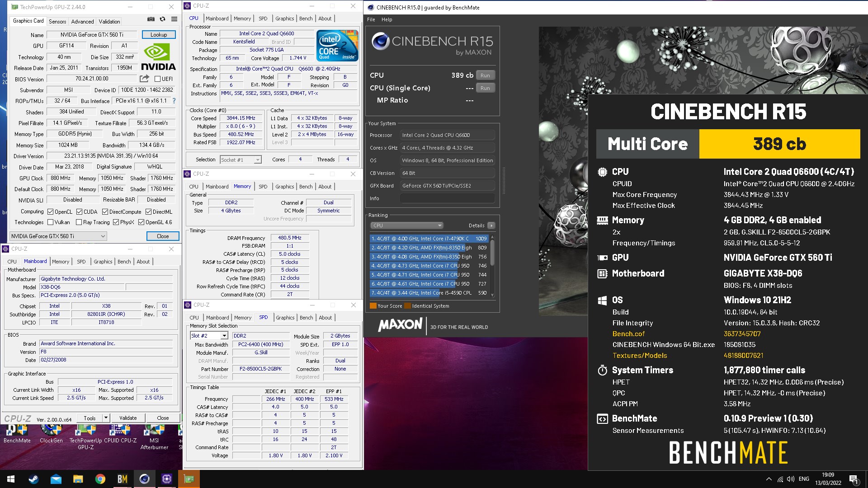The height and width of the screenshot is (488, 868).
Task: Click BIOS export share icon in GPU-Z
Action: coord(144,79)
